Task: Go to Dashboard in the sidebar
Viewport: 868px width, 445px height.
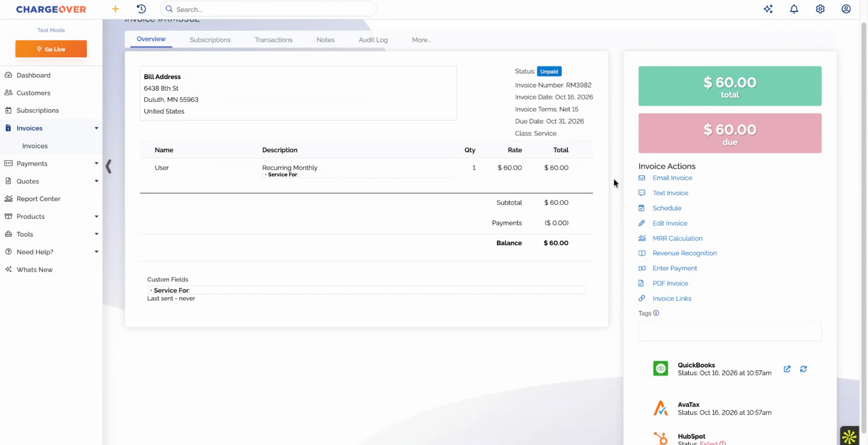Action: pos(33,75)
